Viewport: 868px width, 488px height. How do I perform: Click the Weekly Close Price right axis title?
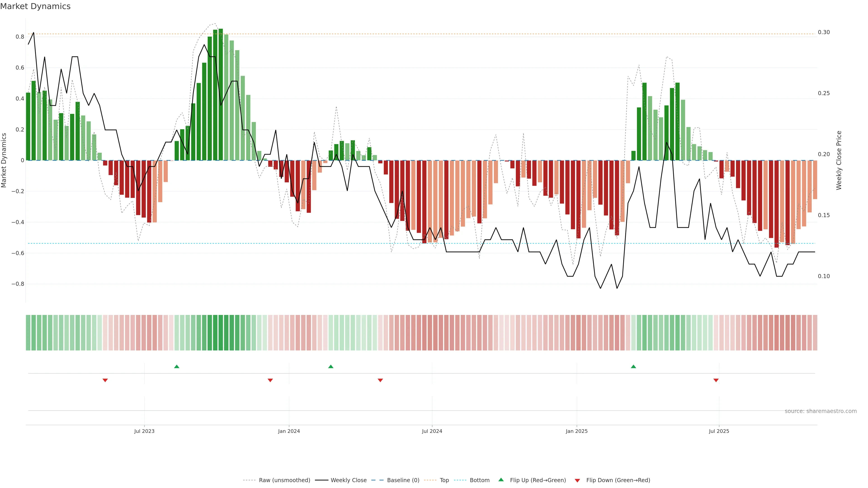pos(839,160)
